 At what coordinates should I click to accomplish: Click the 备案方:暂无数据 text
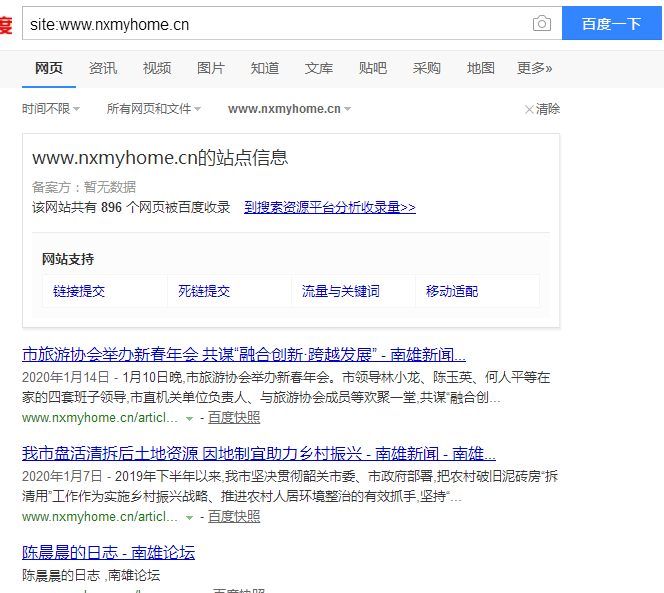tap(84, 187)
